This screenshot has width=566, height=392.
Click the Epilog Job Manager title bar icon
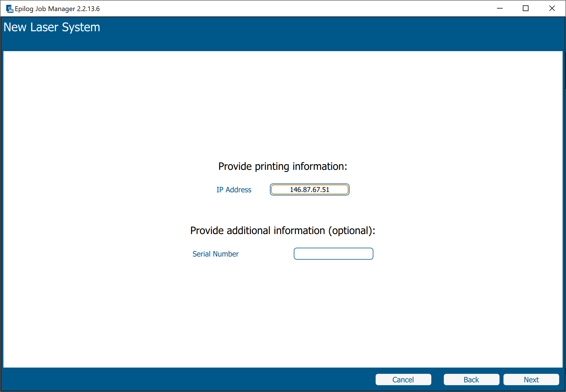click(x=9, y=9)
